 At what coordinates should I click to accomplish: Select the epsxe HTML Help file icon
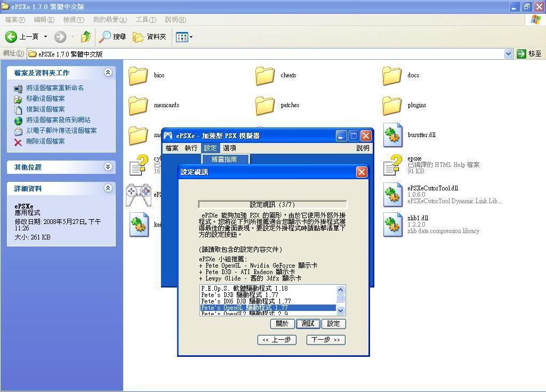pyautogui.click(x=393, y=165)
